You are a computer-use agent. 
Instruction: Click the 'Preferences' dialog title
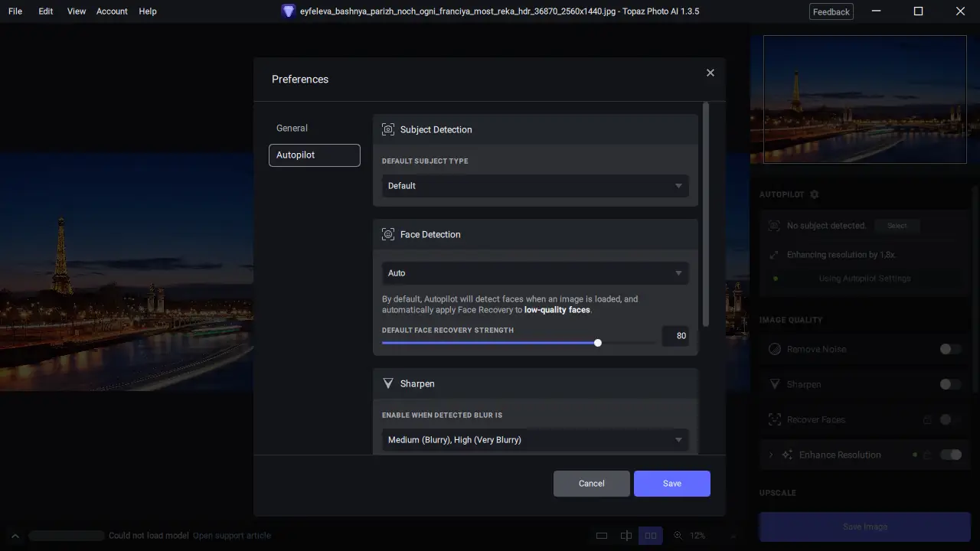tap(300, 79)
